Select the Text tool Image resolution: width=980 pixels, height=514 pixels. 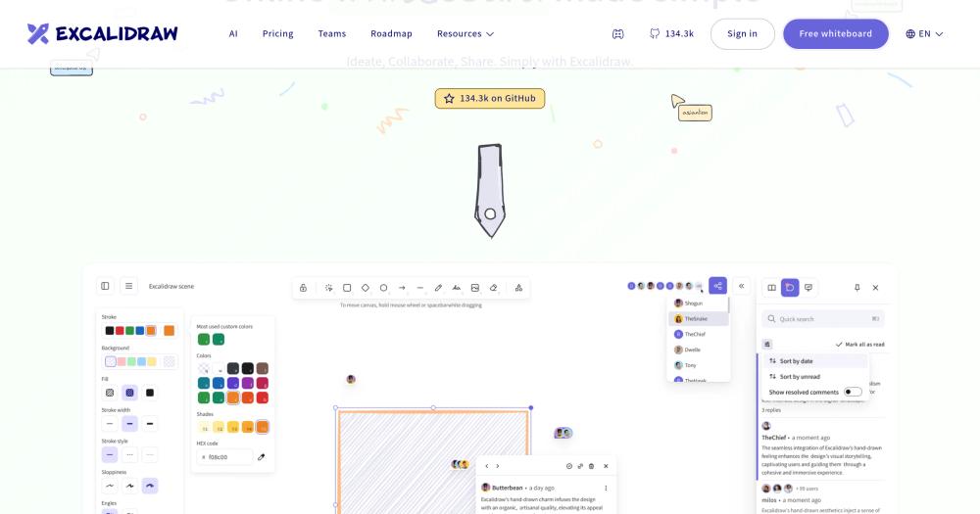[457, 288]
